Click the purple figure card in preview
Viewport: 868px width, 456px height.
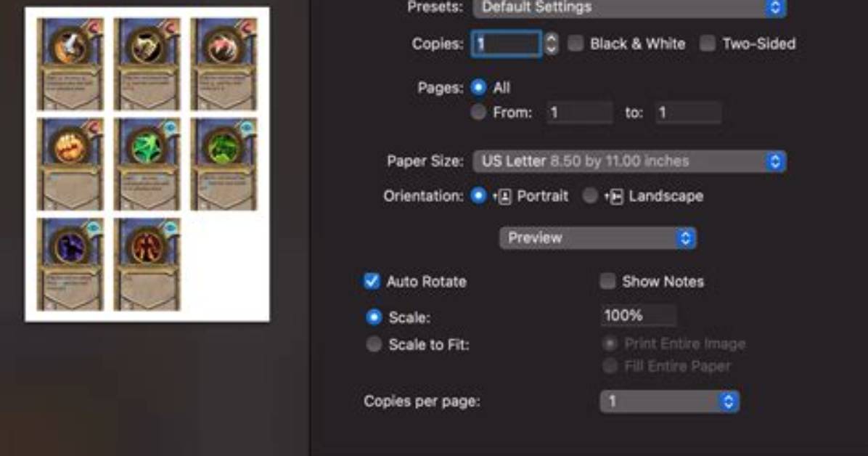point(70,264)
